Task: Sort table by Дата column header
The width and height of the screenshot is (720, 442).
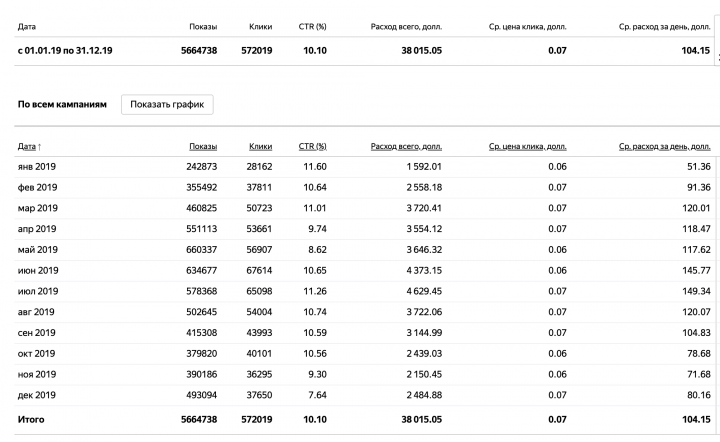Action: (x=27, y=146)
